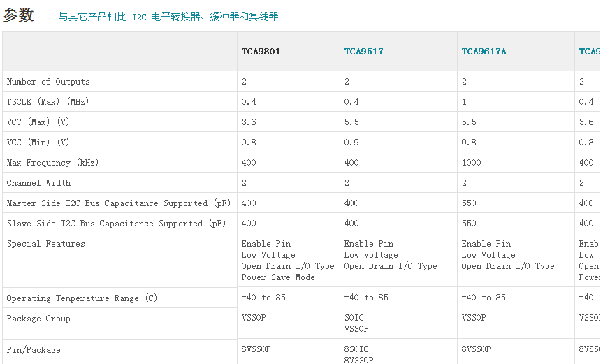Click the Operating Temperature Range row label
Image resolution: width=603 pixels, height=364 pixels.
click(x=82, y=298)
